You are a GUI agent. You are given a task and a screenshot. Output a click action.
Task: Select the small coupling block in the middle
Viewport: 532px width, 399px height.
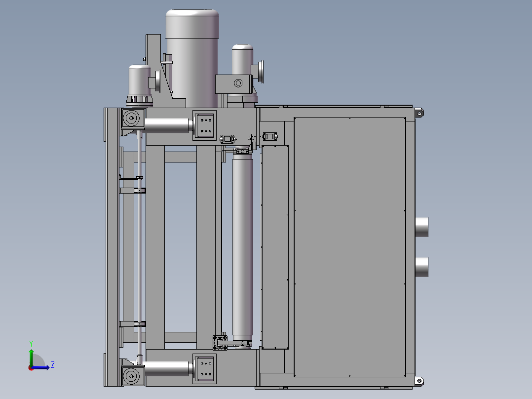coord(227,140)
